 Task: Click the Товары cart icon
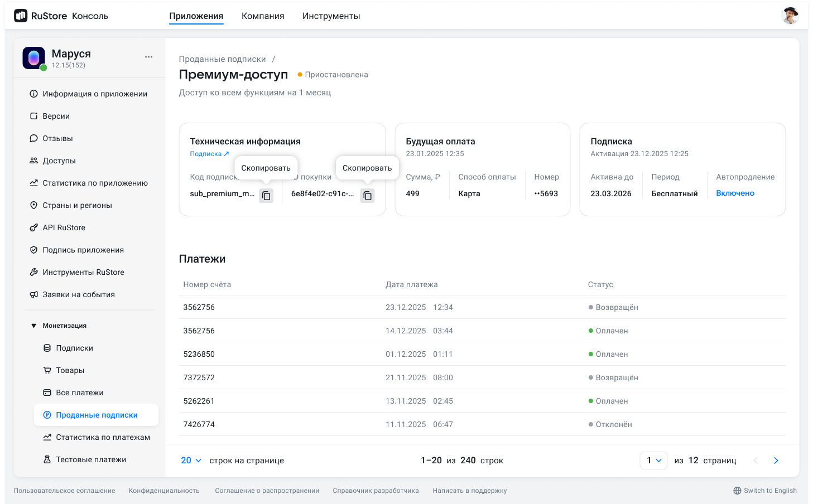(47, 370)
